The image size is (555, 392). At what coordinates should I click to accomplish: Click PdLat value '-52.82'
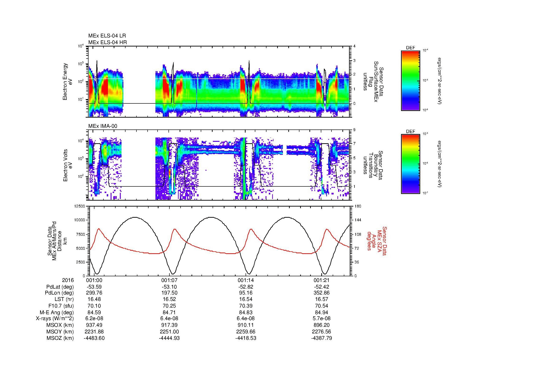[x=246, y=287]
